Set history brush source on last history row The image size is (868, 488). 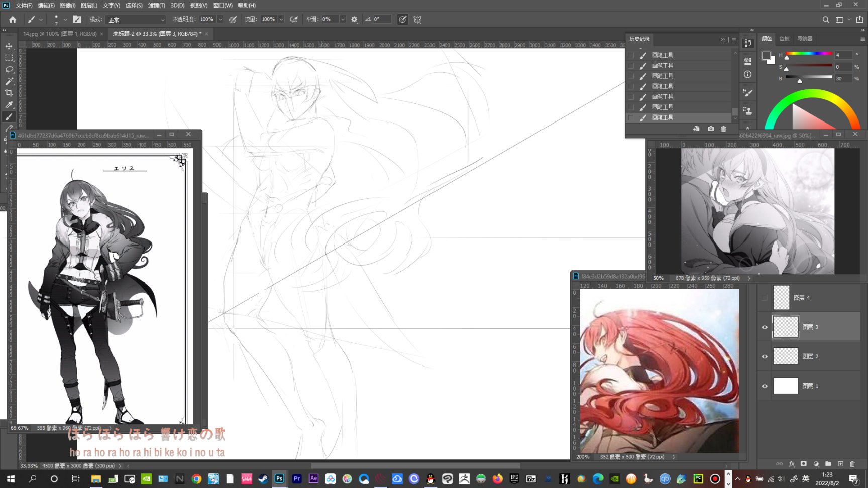tap(631, 117)
